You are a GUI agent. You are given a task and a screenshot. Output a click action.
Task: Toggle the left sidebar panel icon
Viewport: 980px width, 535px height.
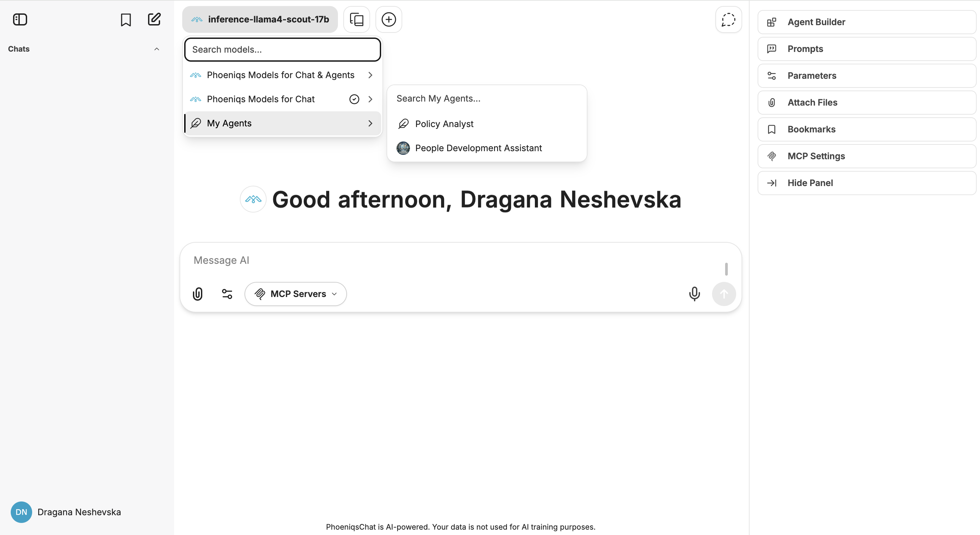coord(20,19)
